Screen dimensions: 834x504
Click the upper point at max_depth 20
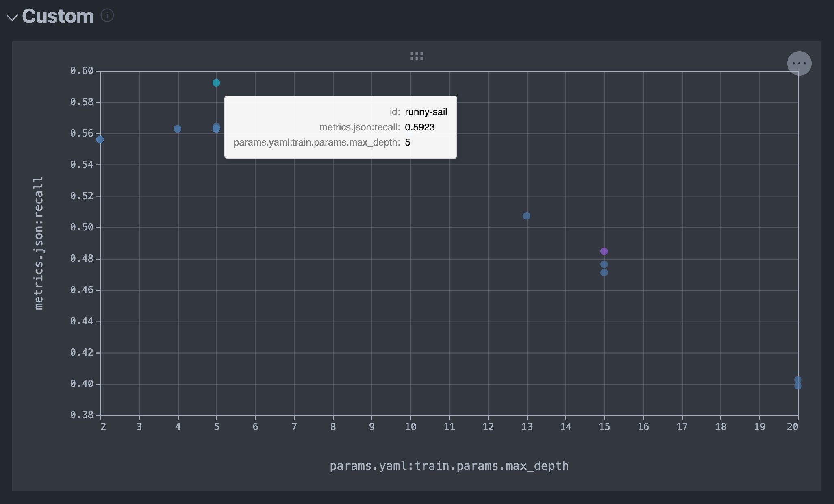tap(798, 379)
